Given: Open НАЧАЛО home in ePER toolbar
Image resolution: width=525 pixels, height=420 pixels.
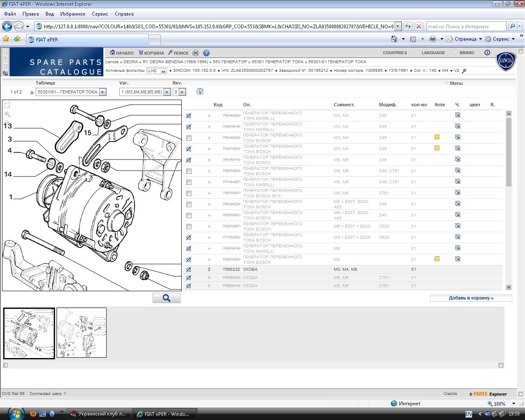Looking at the screenshot, I should point(122,53).
